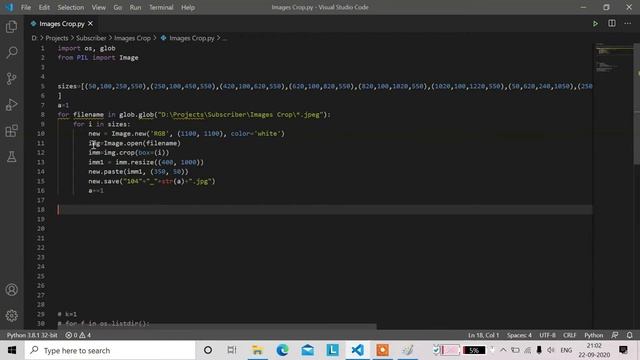The width and height of the screenshot is (640, 360).
Task: Open notifications bell in status bar
Action: [x=629, y=335]
